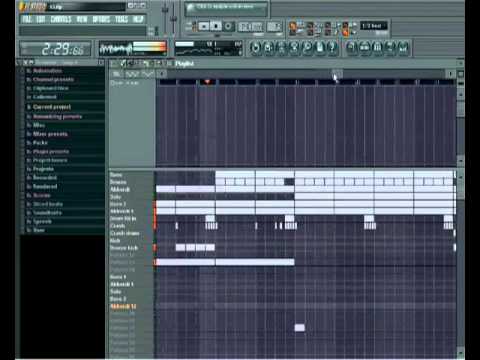
Task: Click the View step sequencer shortcut icon
Action: coord(364,48)
